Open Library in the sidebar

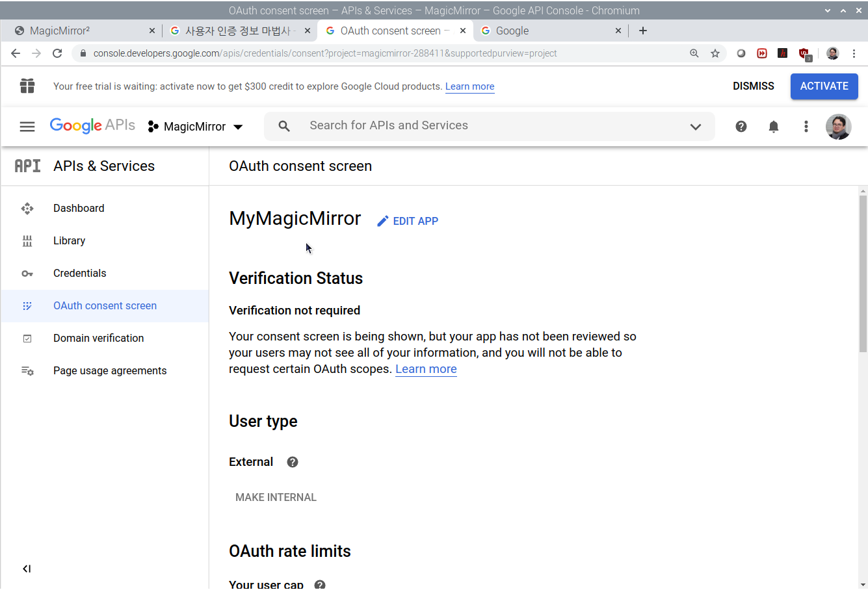tap(105, 241)
